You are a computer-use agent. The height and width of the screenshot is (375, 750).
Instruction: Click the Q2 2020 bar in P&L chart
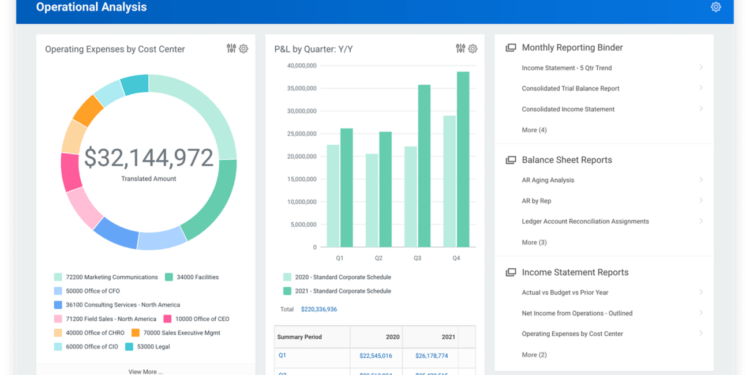tap(372, 200)
